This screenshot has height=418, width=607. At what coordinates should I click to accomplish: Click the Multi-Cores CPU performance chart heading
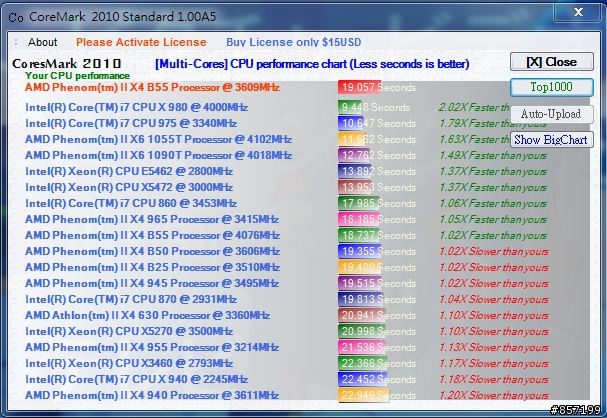pos(312,64)
